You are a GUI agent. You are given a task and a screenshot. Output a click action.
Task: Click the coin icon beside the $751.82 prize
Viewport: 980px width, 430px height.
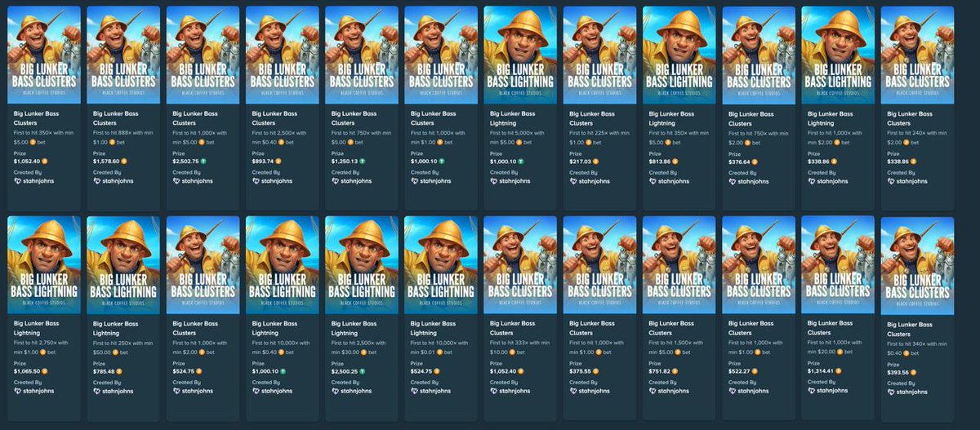pyautogui.click(x=675, y=371)
